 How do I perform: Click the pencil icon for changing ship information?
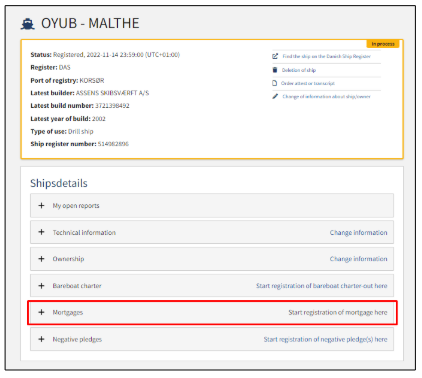[275, 96]
